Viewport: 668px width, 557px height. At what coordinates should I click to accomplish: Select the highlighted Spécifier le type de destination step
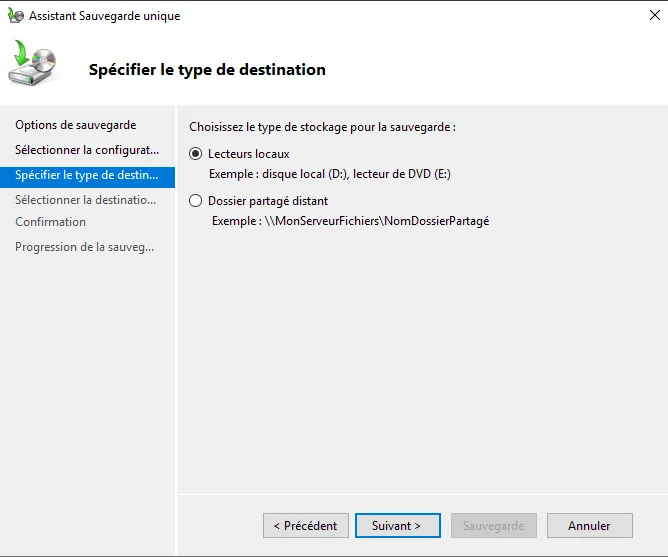click(x=87, y=176)
